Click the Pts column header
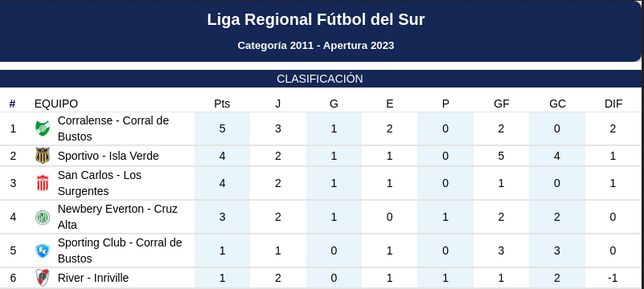Image resolution: width=644 pixels, height=289 pixels. tap(222, 104)
